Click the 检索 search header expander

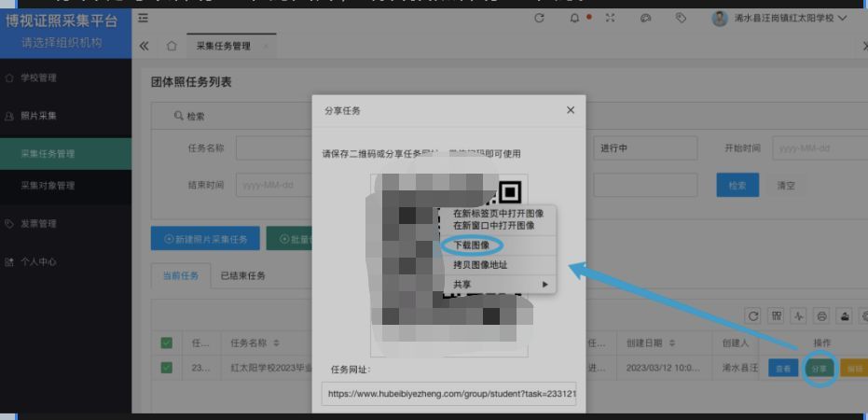click(x=189, y=117)
